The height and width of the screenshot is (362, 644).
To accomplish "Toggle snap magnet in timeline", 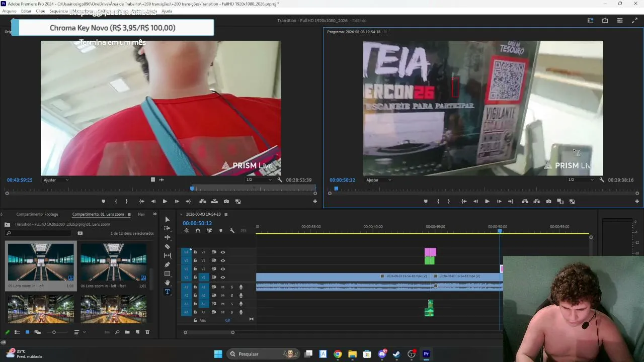I will coord(198,231).
